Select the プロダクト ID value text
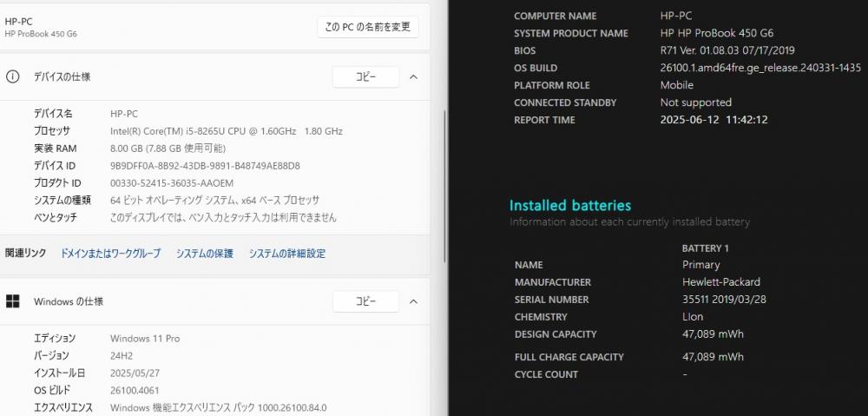 pyautogui.click(x=172, y=182)
